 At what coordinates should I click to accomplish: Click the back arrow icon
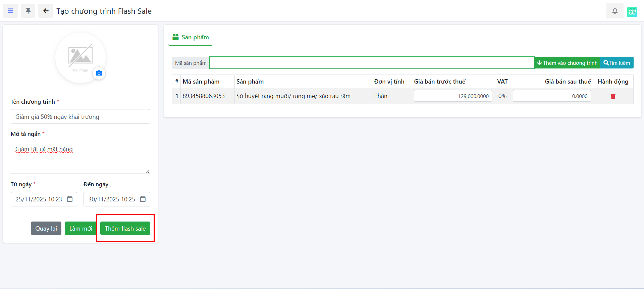[x=46, y=11]
